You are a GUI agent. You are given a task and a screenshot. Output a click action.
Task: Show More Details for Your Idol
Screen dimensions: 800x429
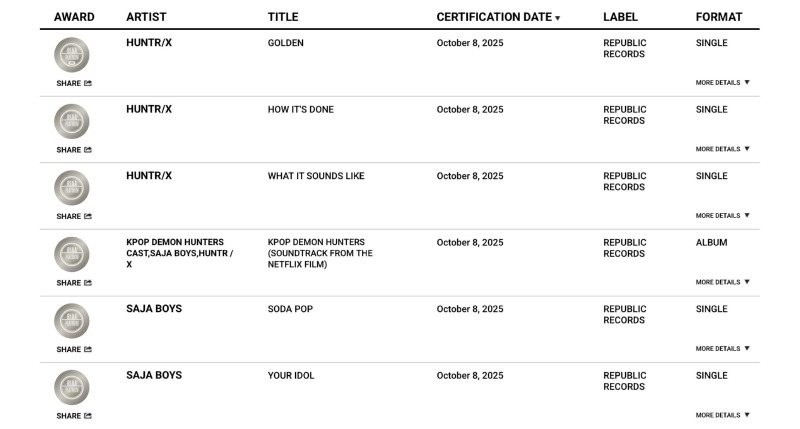click(x=722, y=415)
